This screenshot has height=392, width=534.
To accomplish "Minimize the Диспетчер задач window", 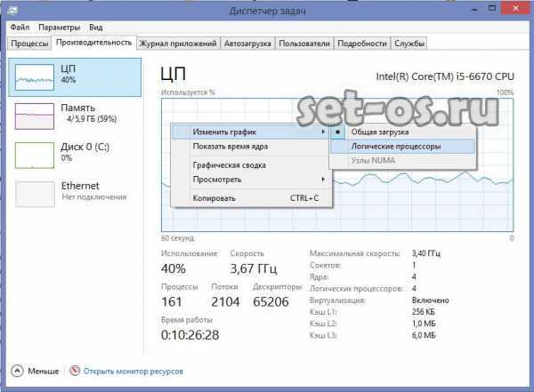I will tap(474, 9).
